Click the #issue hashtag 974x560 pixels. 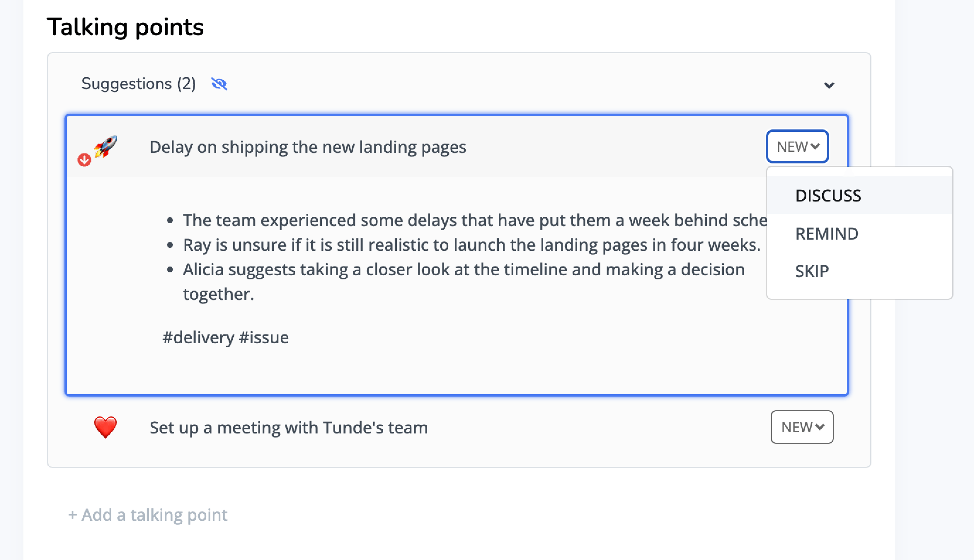coord(264,337)
